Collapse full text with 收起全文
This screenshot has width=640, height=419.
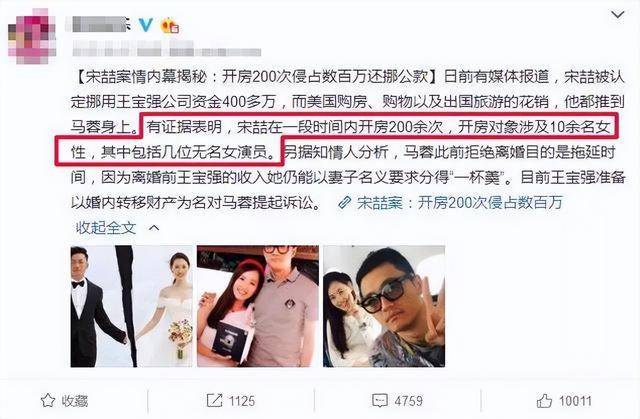coord(106,228)
